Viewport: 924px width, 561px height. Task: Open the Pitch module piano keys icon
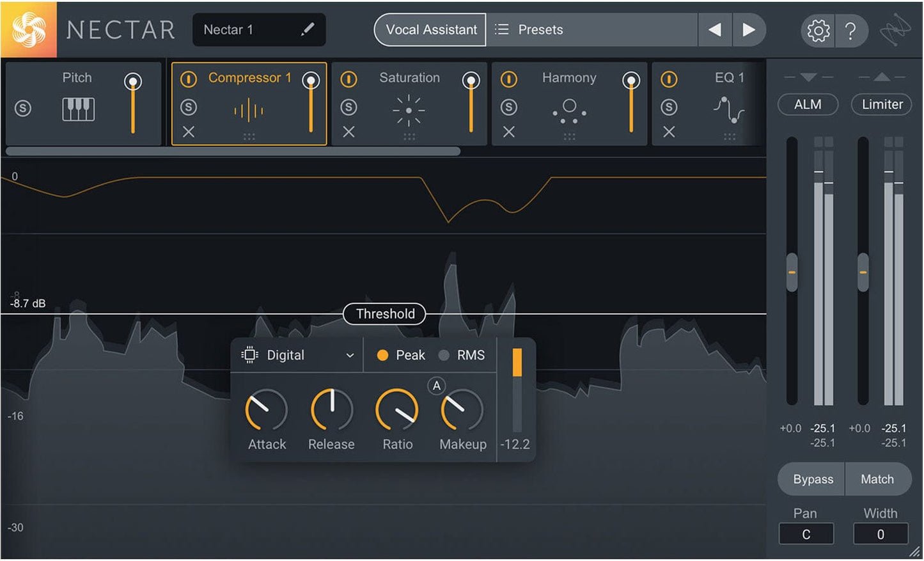78,109
